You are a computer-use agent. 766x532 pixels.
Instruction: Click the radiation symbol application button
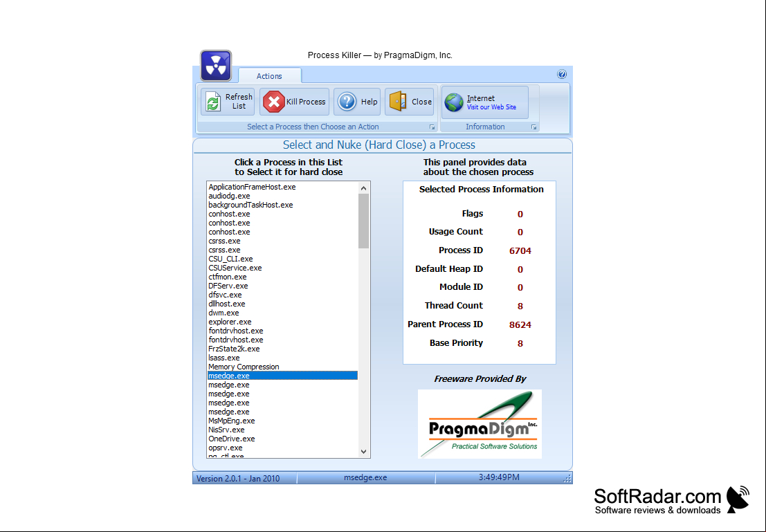pos(216,66)
